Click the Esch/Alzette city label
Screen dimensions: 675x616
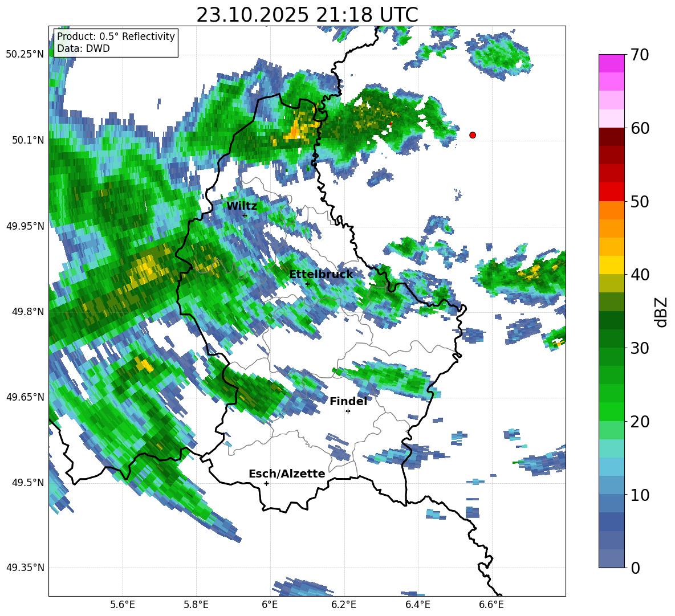[x=287, y=474]
